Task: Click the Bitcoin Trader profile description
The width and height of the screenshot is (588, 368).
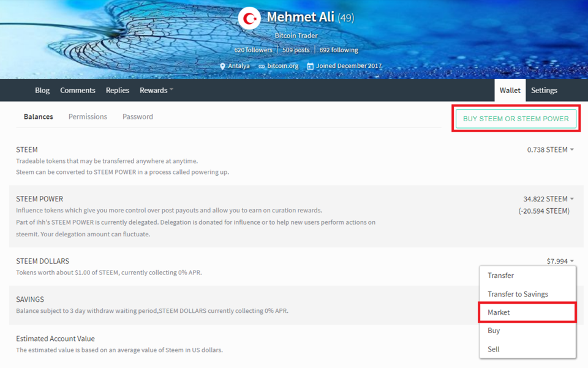Action: tap(296, 36)
